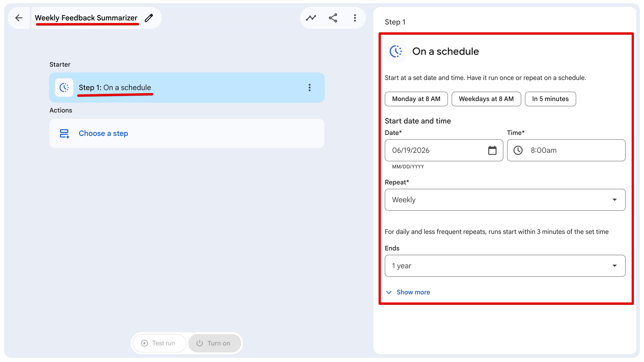Open the Ends 1 year dropdown

[x=505, y=266]
